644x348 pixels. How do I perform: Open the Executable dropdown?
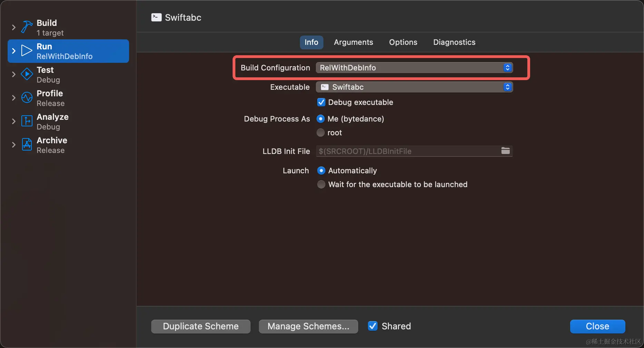tap(414, 87)
